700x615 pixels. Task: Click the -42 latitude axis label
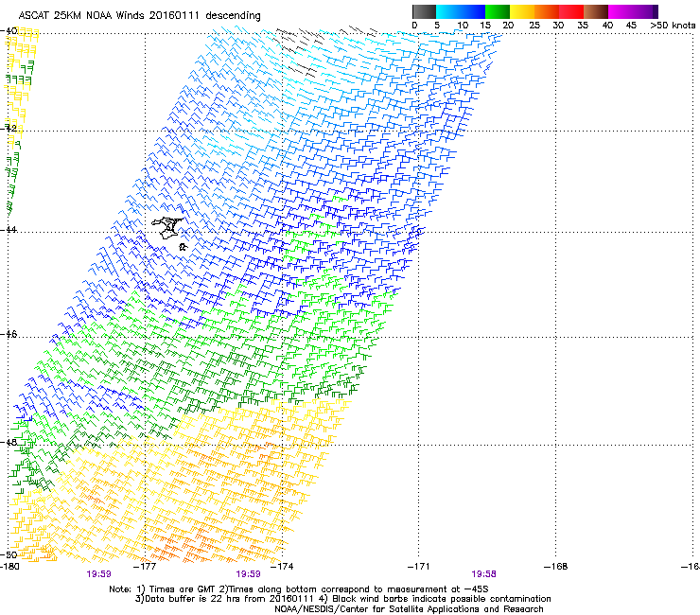point(9,128)
